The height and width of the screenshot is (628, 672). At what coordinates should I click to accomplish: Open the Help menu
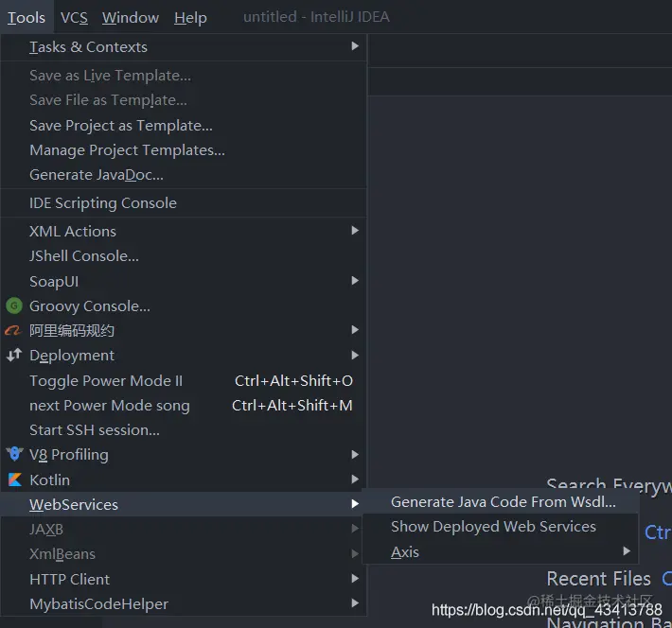[x=190, y=17]
